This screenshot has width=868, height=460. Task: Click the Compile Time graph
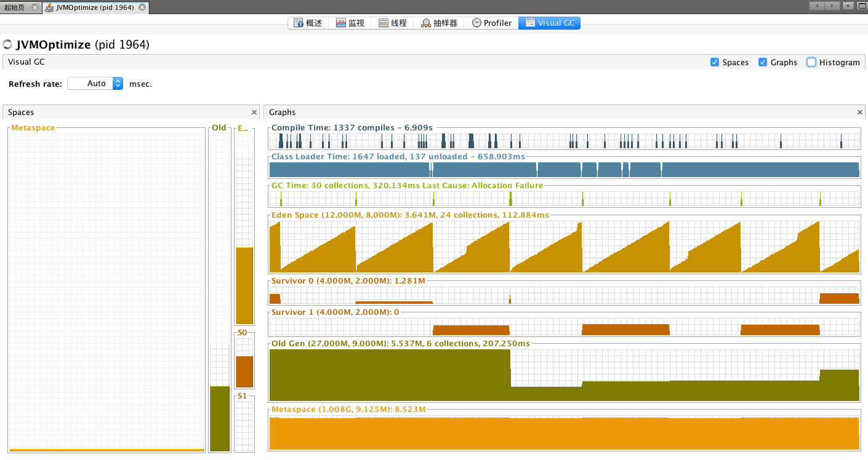pos(564,141)
